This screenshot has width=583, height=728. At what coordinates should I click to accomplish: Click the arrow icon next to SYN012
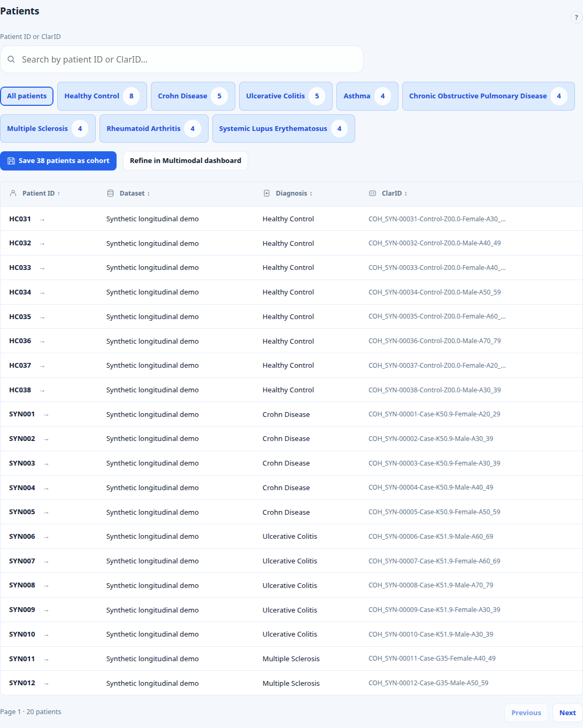tap(47, 684)
